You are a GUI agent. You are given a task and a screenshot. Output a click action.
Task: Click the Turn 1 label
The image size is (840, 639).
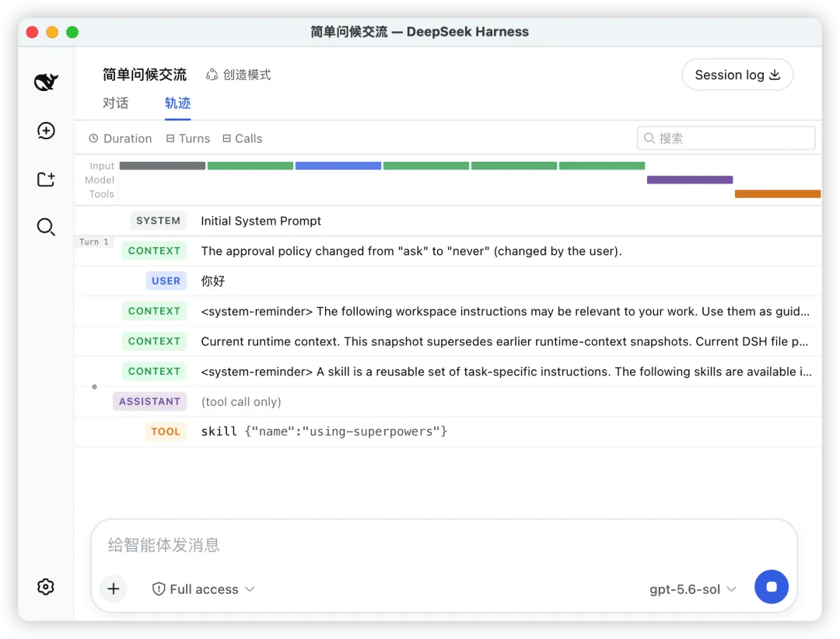[94, 242]
